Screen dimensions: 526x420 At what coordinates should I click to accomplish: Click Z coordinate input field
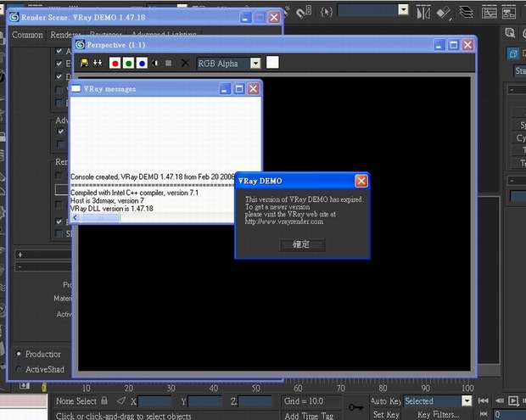pyautogui.click(x=255, y=401)
